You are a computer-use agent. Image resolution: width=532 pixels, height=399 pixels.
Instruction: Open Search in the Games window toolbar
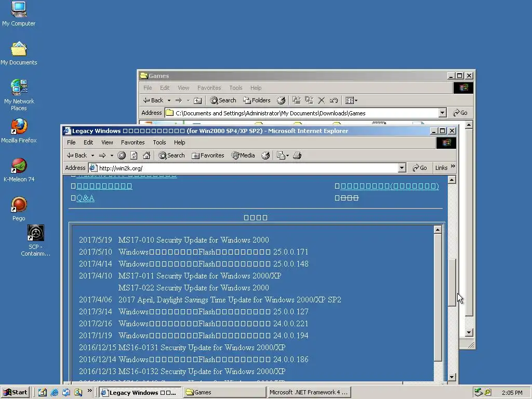point(223,100)
